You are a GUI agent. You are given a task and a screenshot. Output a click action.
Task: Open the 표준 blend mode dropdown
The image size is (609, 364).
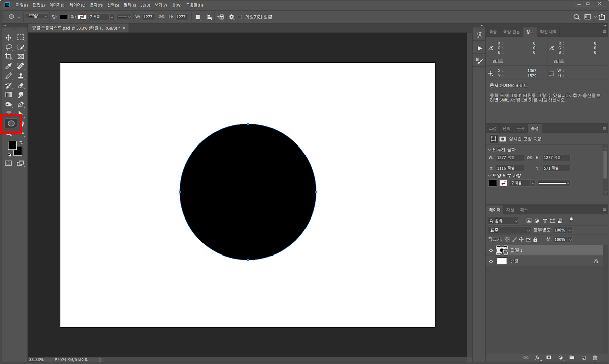tap(509, 230)
